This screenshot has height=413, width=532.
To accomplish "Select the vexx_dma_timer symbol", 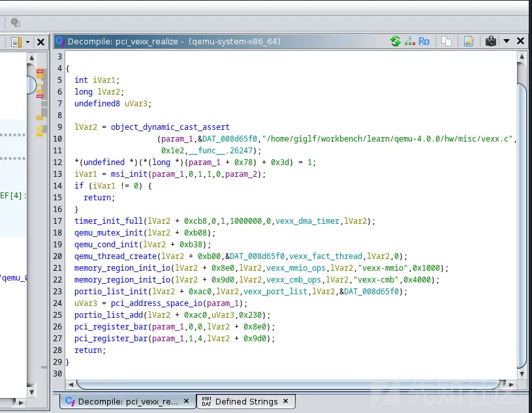I will point(307,221).
